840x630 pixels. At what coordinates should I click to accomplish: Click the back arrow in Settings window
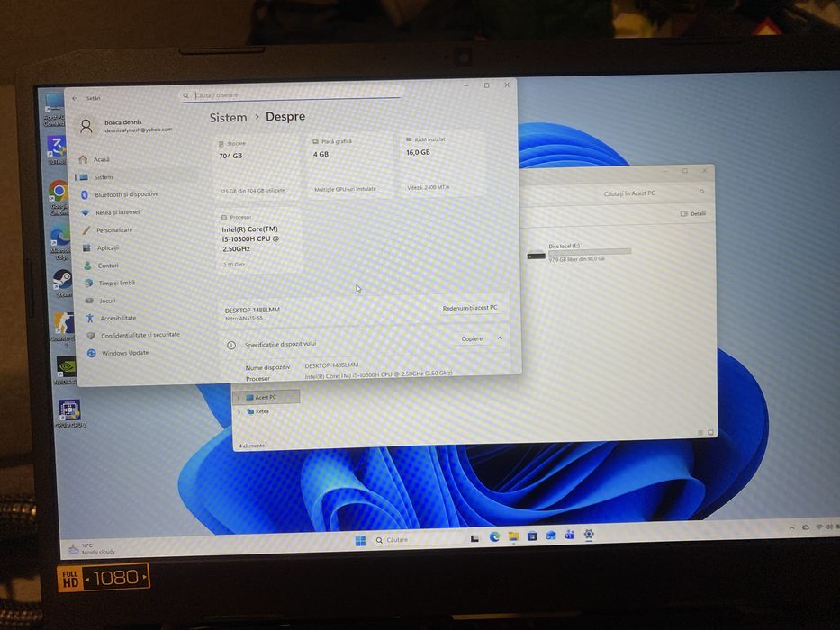point(75,98)
